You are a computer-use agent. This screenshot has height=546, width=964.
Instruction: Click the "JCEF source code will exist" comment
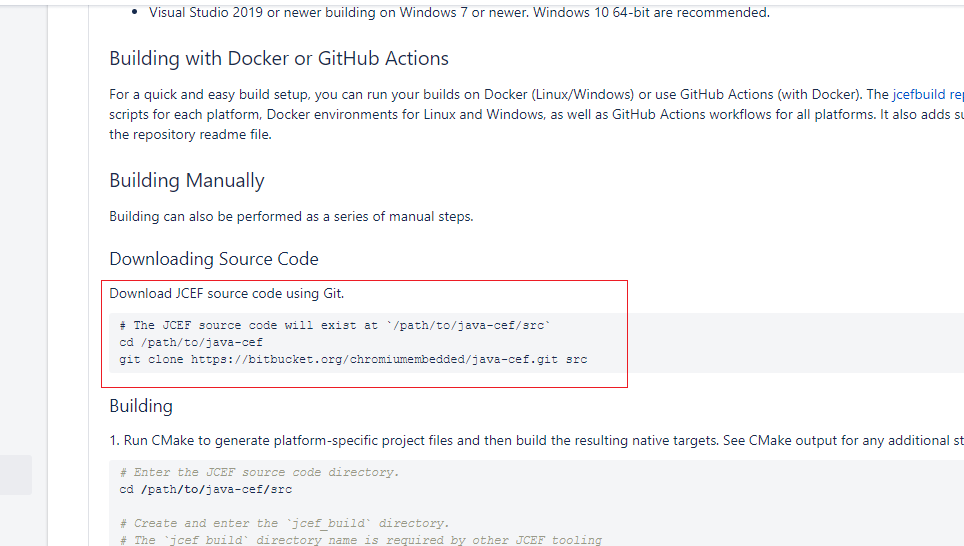[x=335, y=325]
